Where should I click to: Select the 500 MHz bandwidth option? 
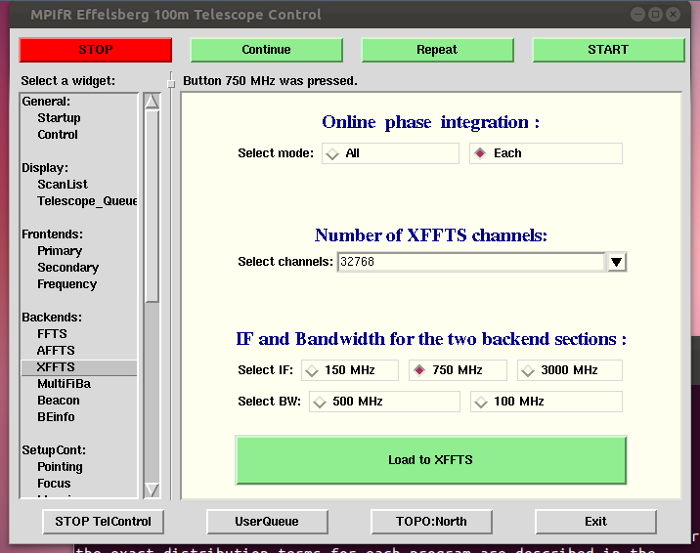[x=384, y=401]
